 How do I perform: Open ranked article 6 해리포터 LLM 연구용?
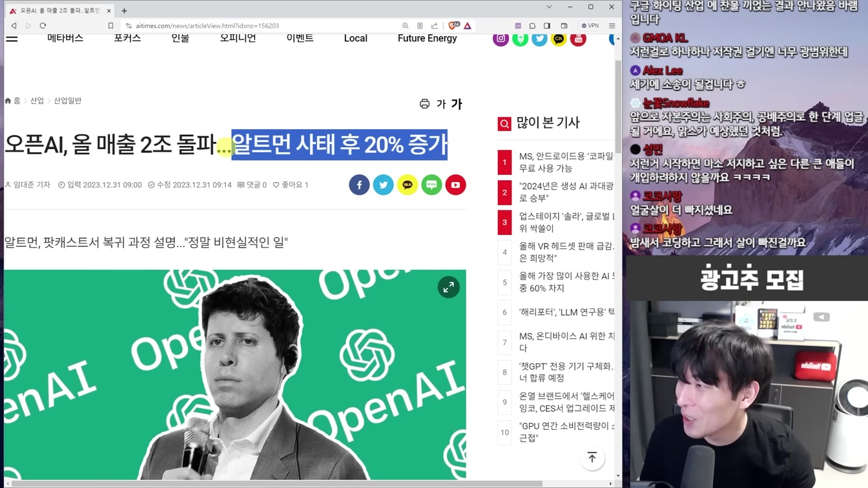coord(566,312)
